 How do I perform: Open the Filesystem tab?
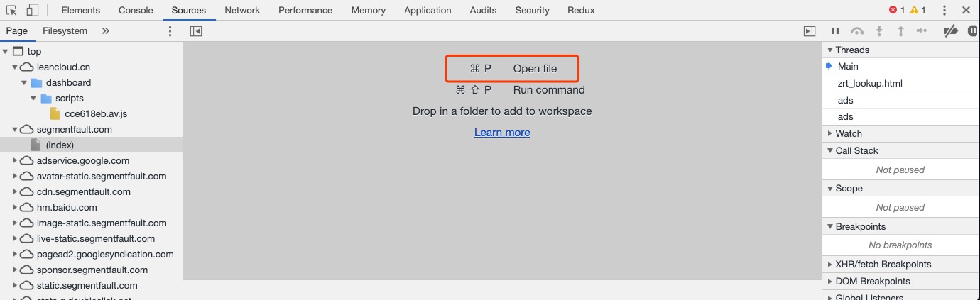pos(65,31)
